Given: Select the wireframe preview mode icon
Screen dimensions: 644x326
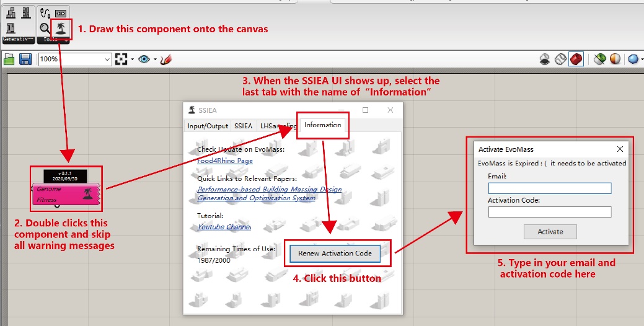Looking at the screenshot, I should point(560,59).
